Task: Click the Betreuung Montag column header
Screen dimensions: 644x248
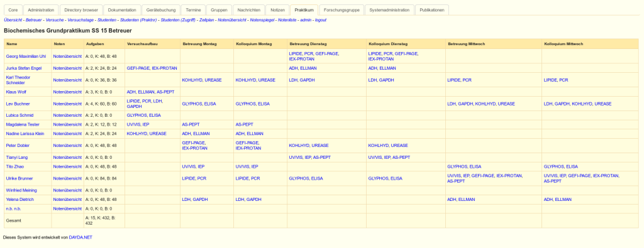Action: click(199, 43)
